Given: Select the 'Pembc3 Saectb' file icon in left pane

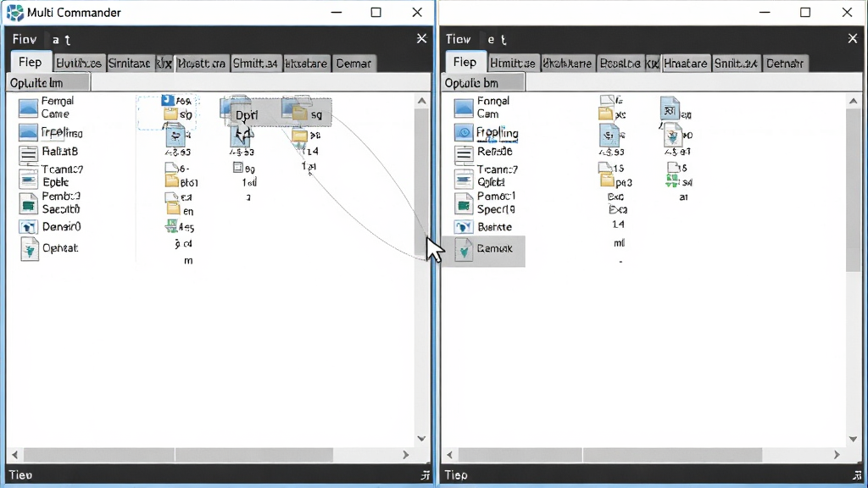Looking at the screenshot, I should coord(28,203).
